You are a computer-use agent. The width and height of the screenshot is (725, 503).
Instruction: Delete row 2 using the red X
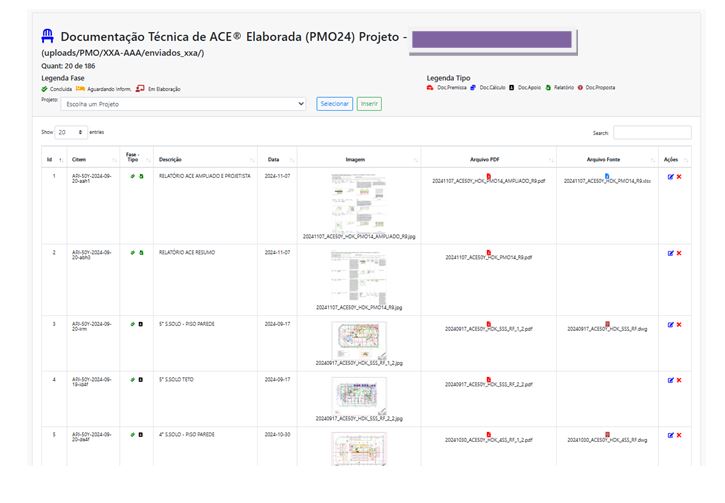tap(679, 252)
